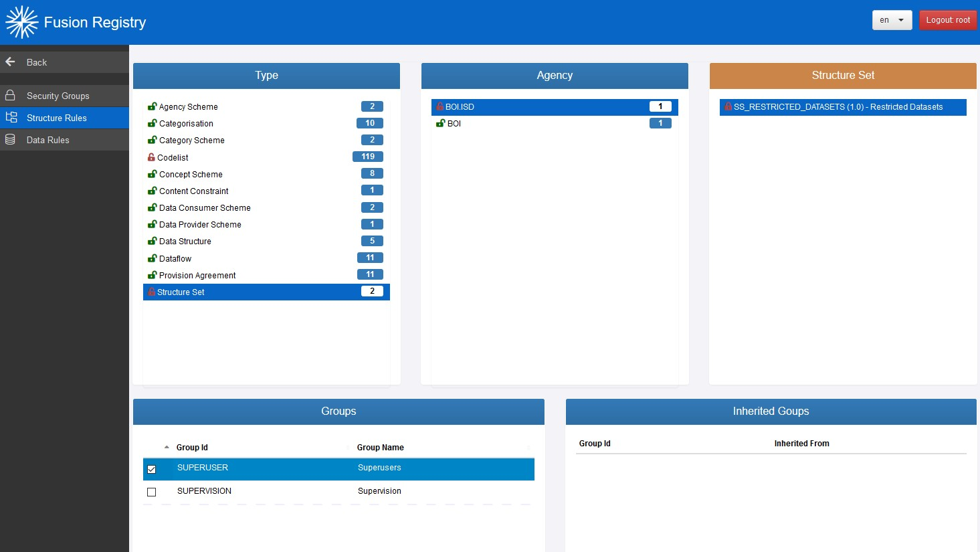Image resolution: width=980 pixels, height=552 pixels.
Task: Select the Data Structure type row
Action: [x=185, y=241]
